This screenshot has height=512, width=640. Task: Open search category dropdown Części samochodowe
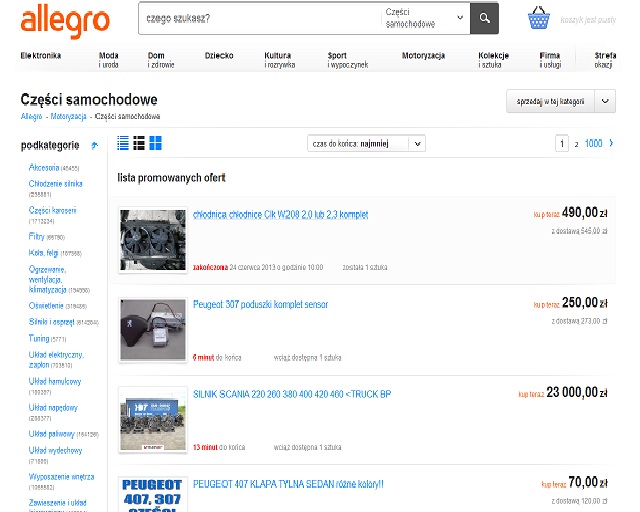point(425,18)
